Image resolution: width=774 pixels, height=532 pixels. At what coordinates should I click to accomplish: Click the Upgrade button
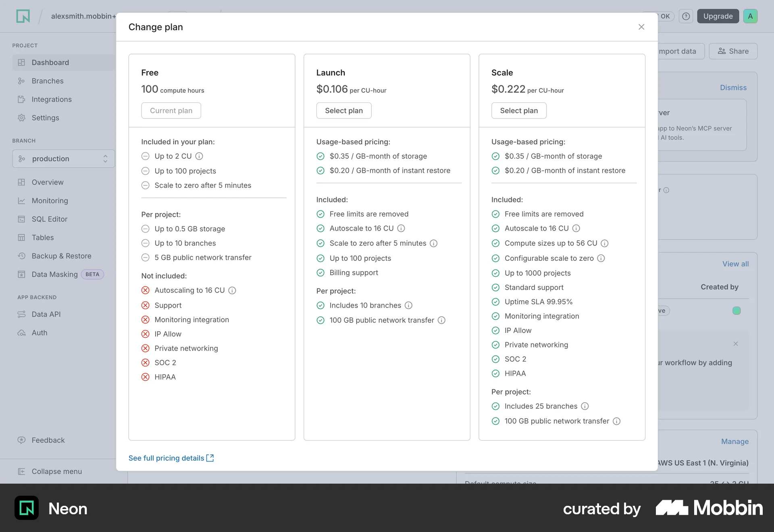718,16
